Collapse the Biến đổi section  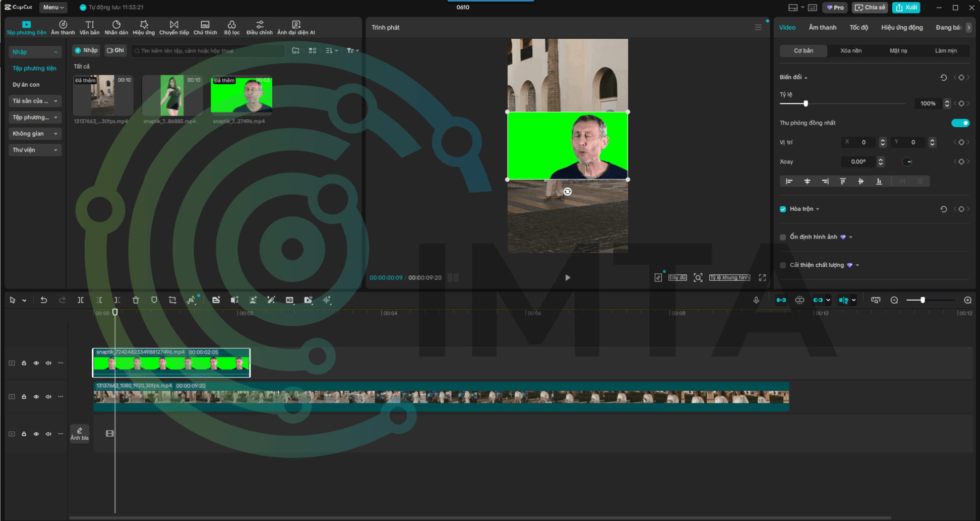(806, 77)
